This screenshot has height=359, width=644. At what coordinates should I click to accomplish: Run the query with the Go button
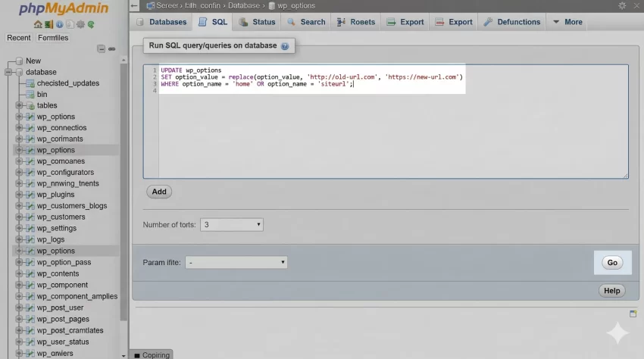coord(612,263)
